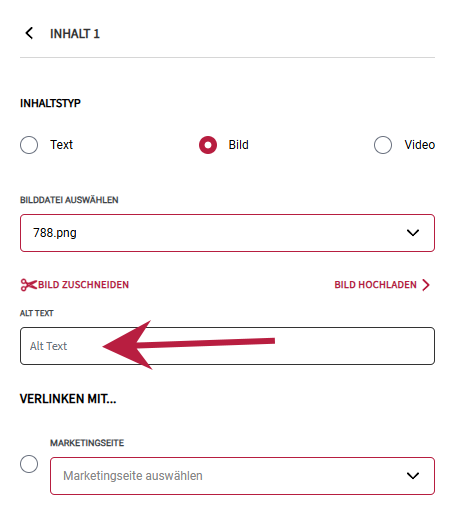The image size is (455, 519).
Task: Select the Text content type radio
Action: coord(29,145)
